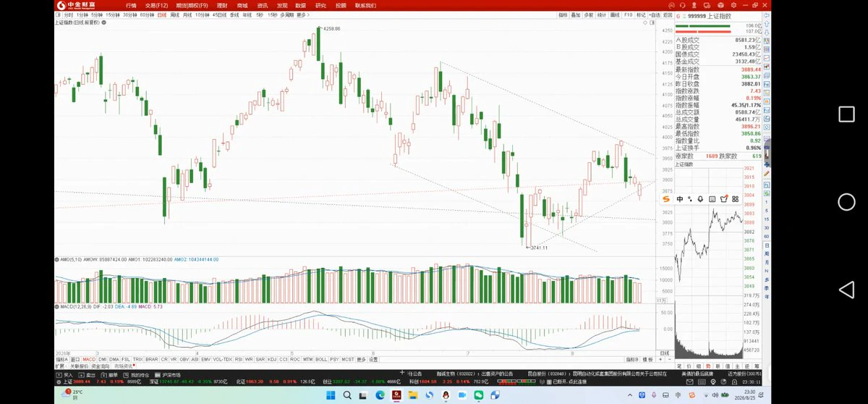Click the 画线 toolbar button
This screenshot has height=404, width=868.
point(615,14)
